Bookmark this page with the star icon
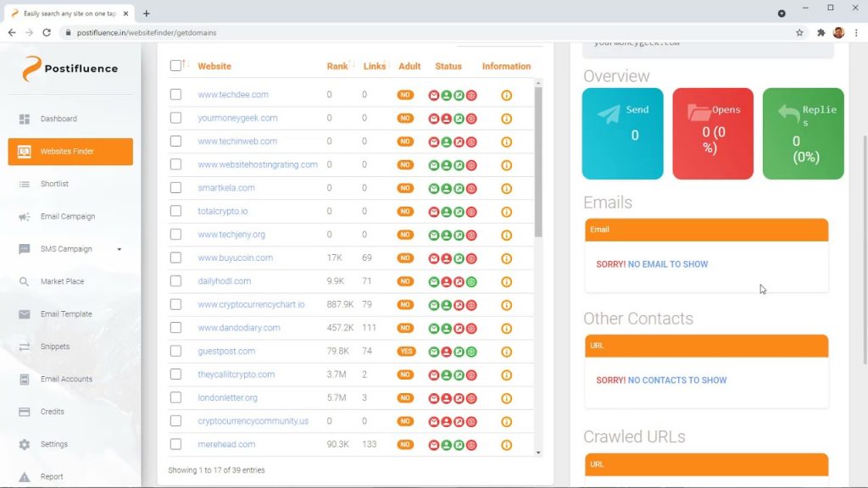The height and width of the screenshot is (488, 868). 799,32
